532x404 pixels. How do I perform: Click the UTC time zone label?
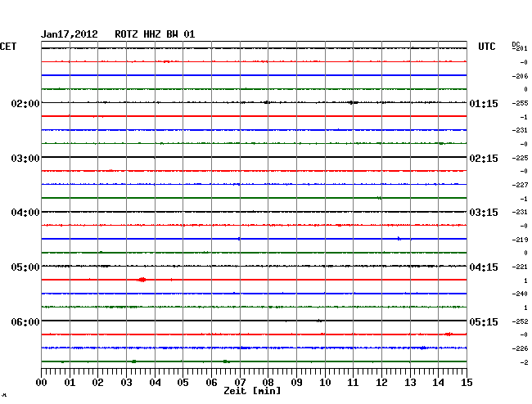click(x=487, y=47)
